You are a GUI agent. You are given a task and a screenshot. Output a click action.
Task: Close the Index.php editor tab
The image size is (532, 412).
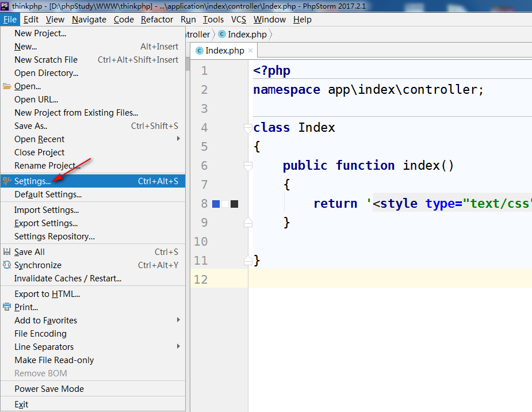click(x=250, y=50)
